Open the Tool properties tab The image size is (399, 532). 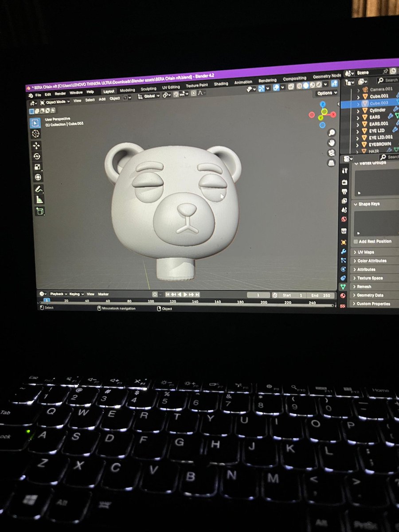click(x=344, y=171)
